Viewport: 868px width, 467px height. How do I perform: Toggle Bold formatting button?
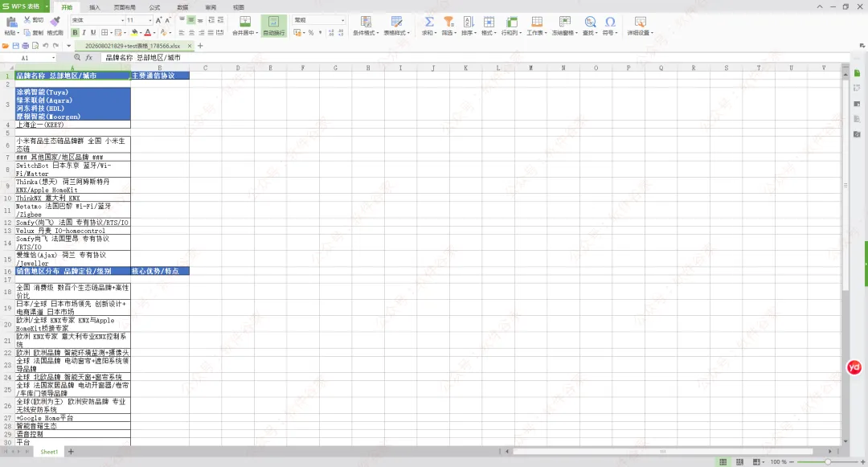pyautogui.click(x=76, y=33)
